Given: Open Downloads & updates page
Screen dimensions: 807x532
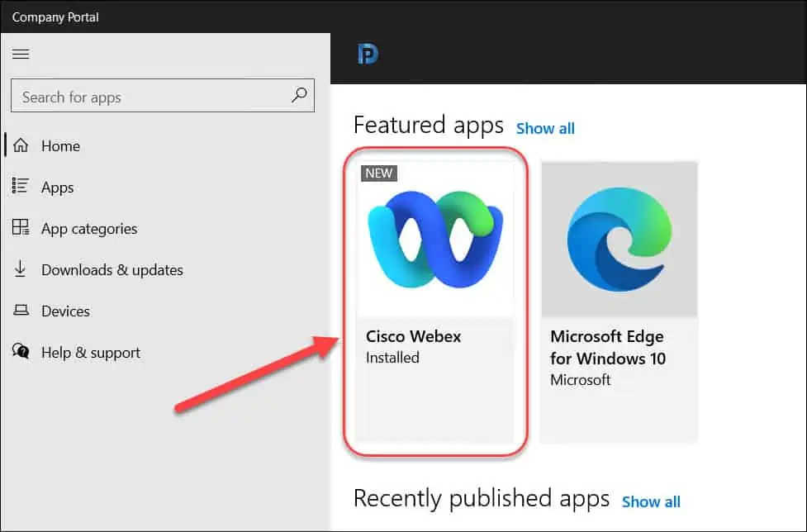Looking at the screenshot, I should (112, 270).
